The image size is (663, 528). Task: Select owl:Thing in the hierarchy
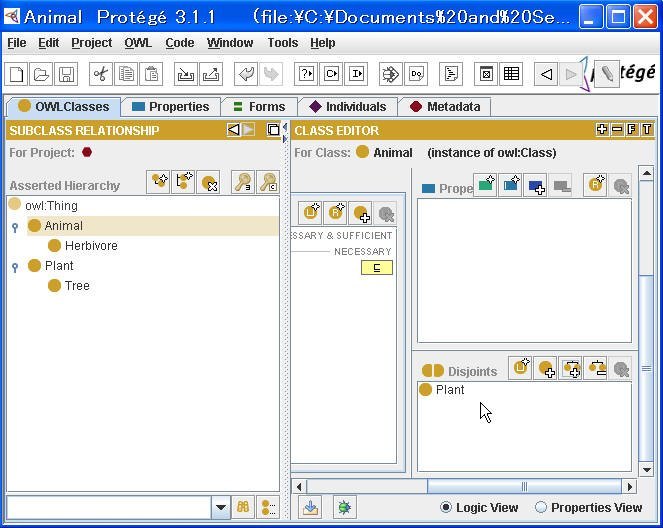[43, 205]
